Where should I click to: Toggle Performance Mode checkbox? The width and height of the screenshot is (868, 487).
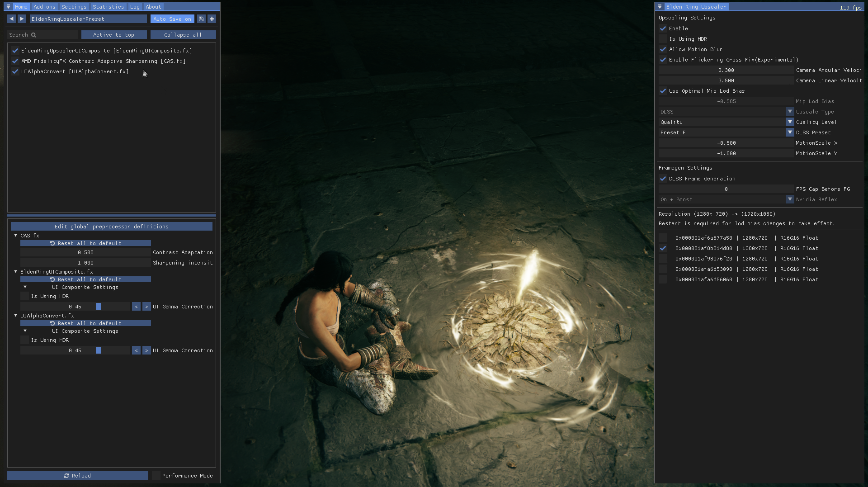pos(156,476)
